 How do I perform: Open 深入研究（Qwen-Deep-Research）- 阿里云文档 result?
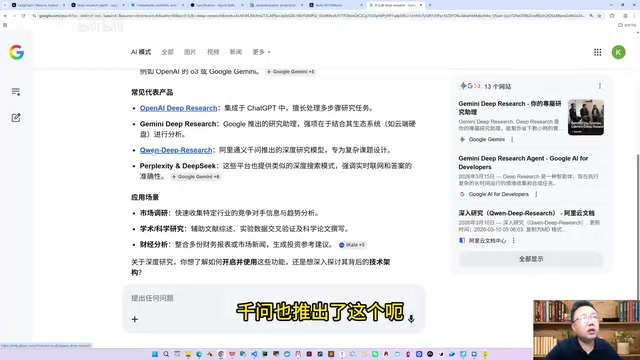click(x=526, y=213)
